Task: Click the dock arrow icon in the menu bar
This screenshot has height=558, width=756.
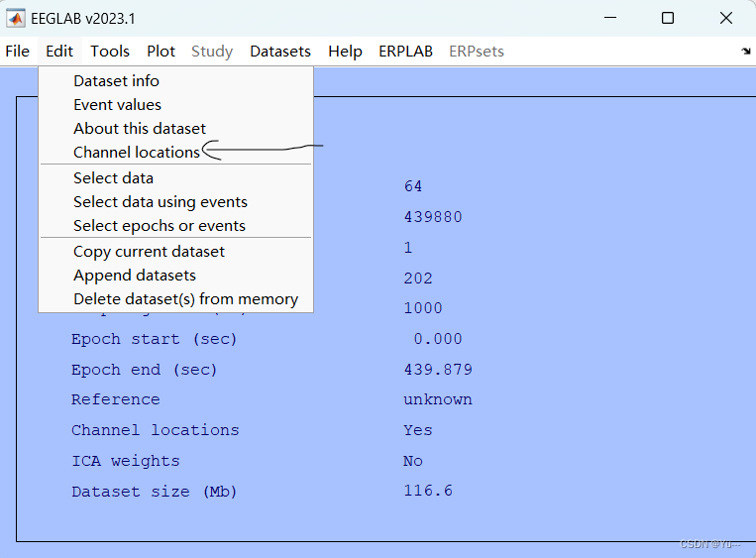Action: point(746,52)
